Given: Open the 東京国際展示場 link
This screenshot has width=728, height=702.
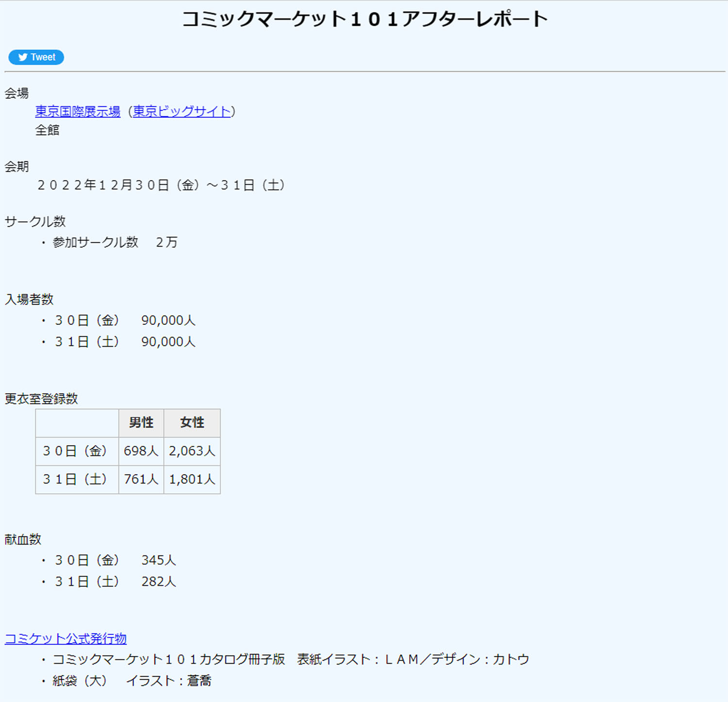Looking at the screenshot, I should (x=77, y=111).
